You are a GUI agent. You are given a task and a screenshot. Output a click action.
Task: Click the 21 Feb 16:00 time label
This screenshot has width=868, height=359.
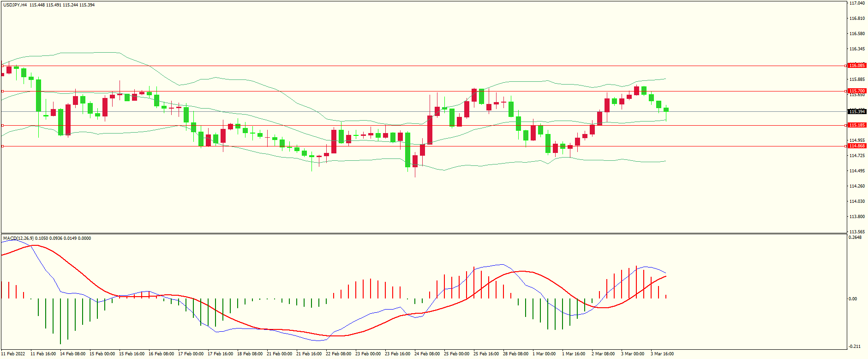[x=309, y=354]
